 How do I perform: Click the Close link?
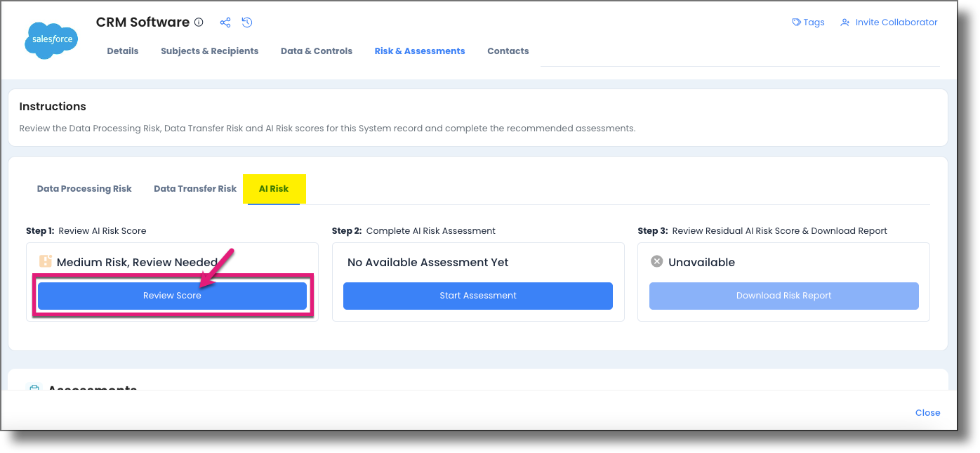[927, 413]
